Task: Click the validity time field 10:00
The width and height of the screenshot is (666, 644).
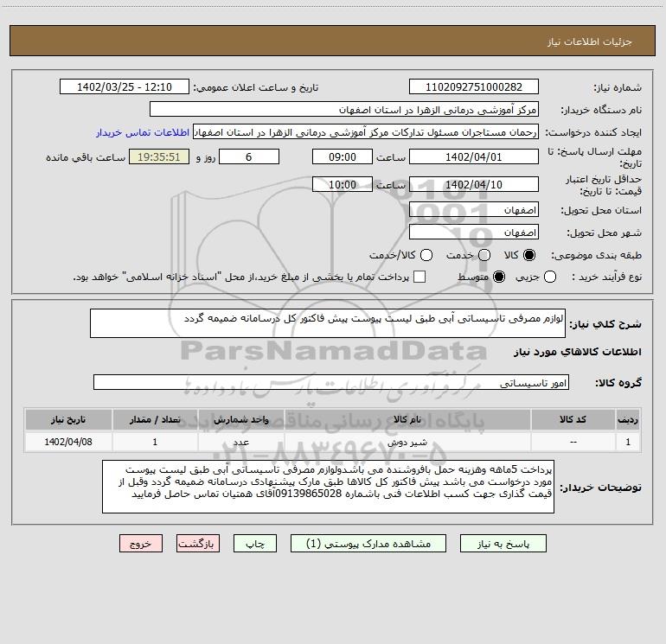Action: pos(343,184)
